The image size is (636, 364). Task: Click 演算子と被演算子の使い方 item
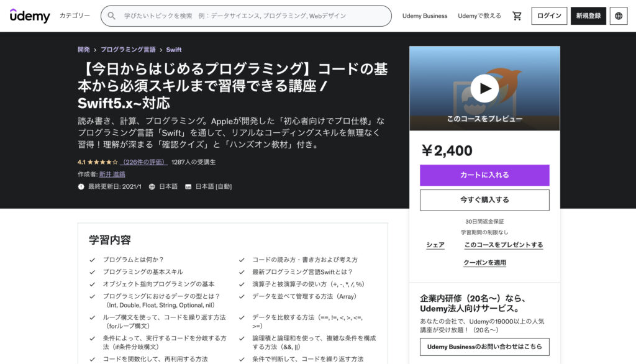coord(308,284)
